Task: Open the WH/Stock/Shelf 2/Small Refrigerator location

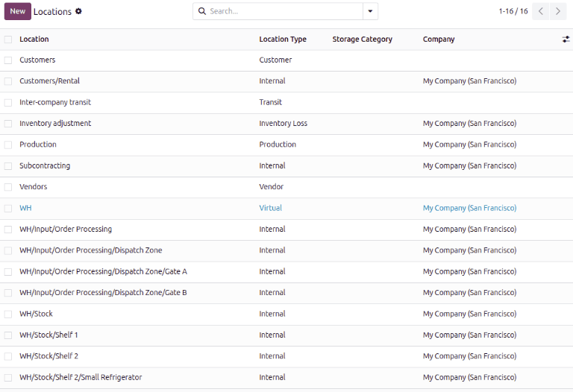Action: [x=81, y=378]
